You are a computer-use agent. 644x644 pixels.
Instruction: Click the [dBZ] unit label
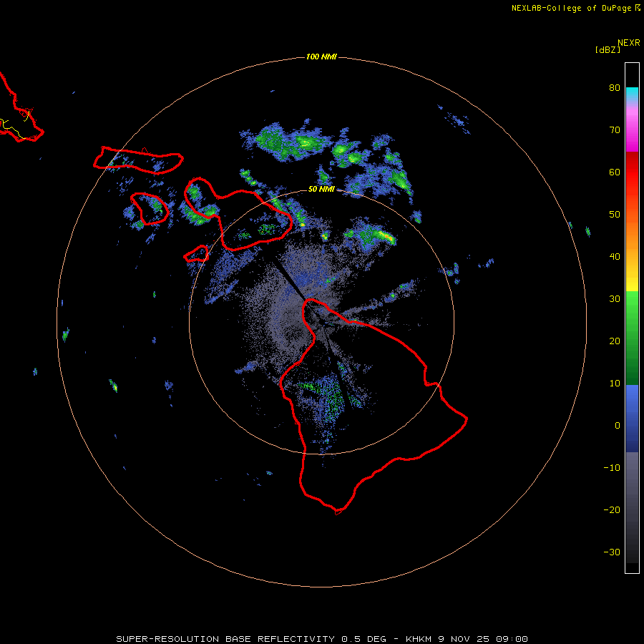click(x=608, y=49)
